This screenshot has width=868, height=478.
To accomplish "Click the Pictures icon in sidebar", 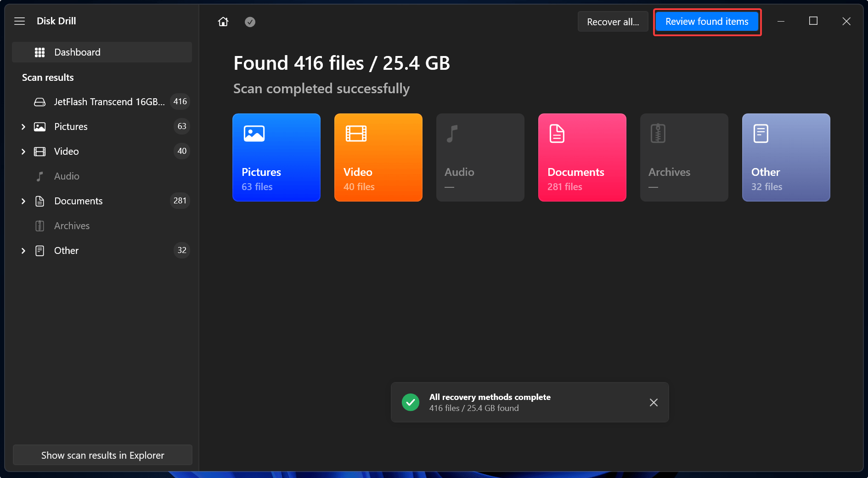I will pos(40,127).
